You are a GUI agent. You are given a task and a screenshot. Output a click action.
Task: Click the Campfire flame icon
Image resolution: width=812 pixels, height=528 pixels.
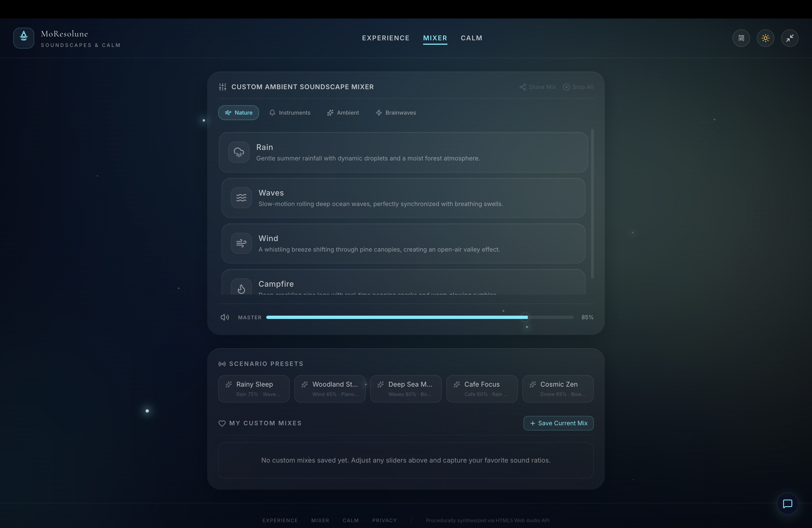(241, 289)
